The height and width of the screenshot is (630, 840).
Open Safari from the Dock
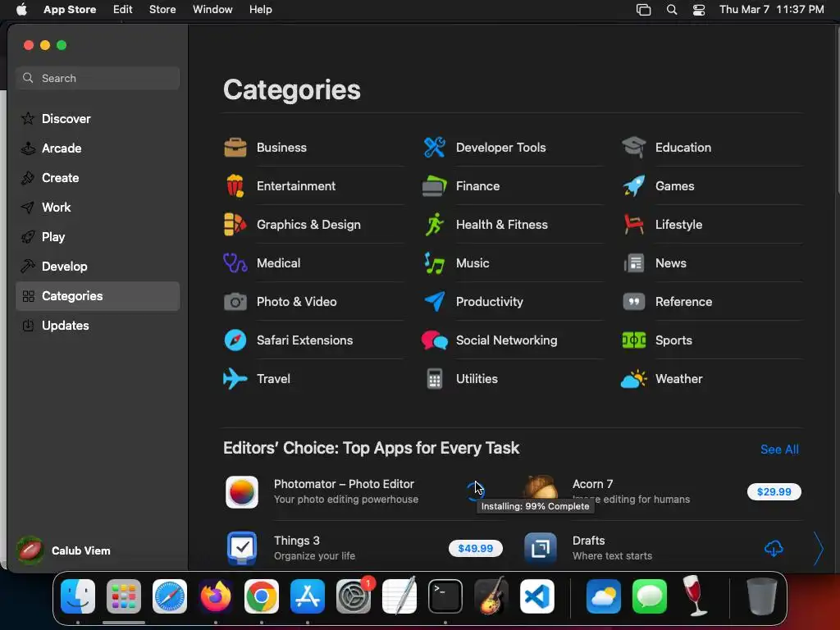[x=170, y=596]
